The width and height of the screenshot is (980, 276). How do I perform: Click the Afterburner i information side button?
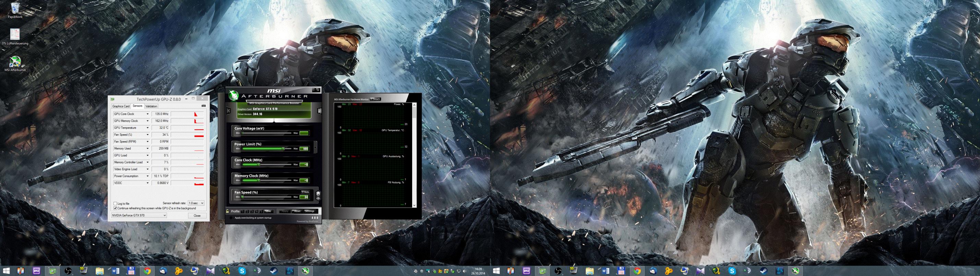(319, 111)
